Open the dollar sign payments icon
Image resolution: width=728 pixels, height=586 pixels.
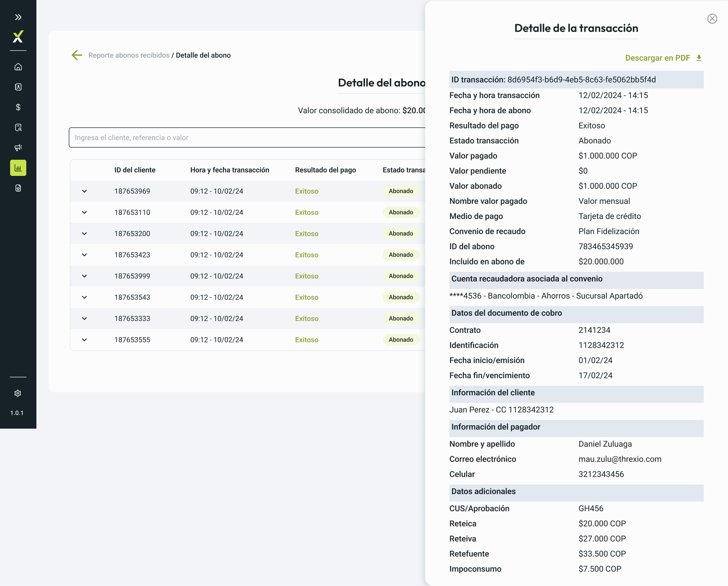18,107
